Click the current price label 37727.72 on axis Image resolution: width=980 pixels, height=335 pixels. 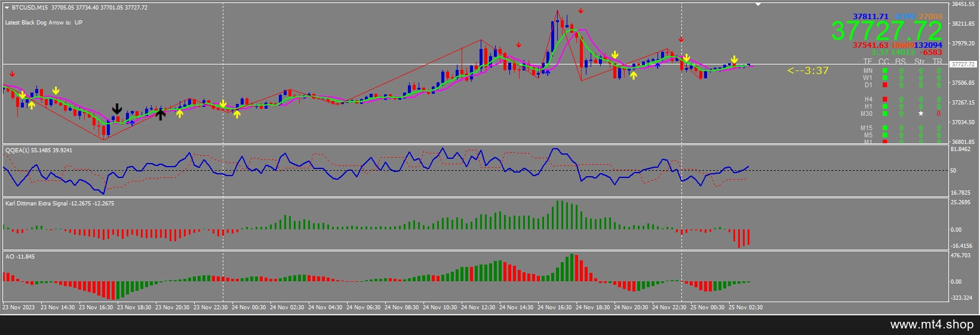(x=963, y=64)
